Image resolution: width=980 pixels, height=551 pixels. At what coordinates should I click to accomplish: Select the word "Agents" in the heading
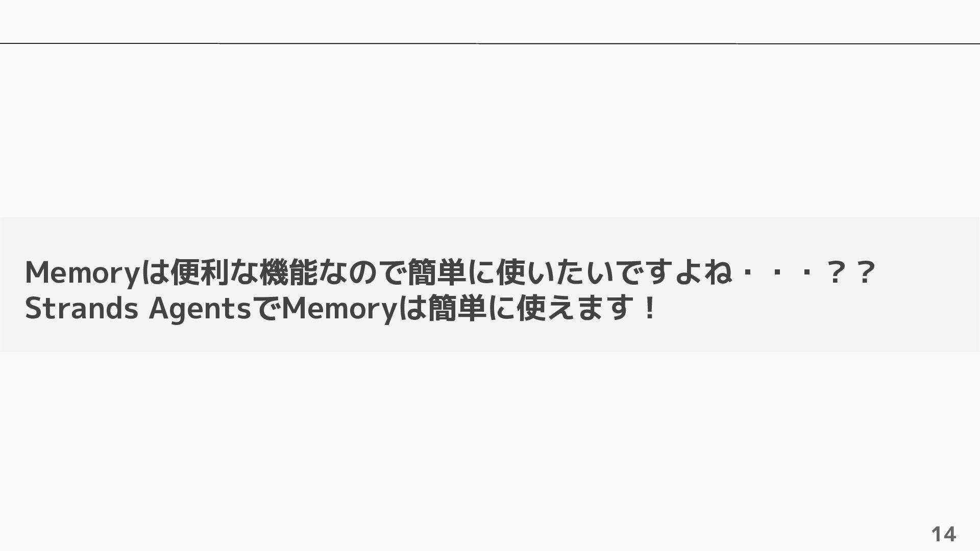[200, 309]
